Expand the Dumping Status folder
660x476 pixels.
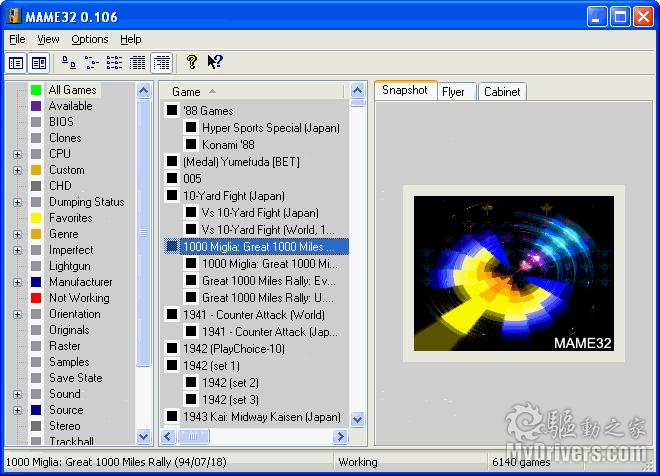(17, 202)
